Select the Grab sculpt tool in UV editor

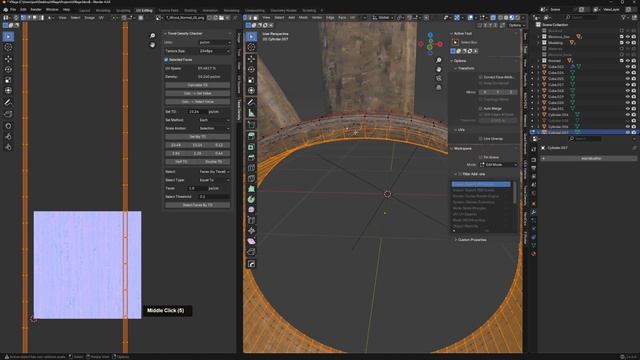click(8, 126)
